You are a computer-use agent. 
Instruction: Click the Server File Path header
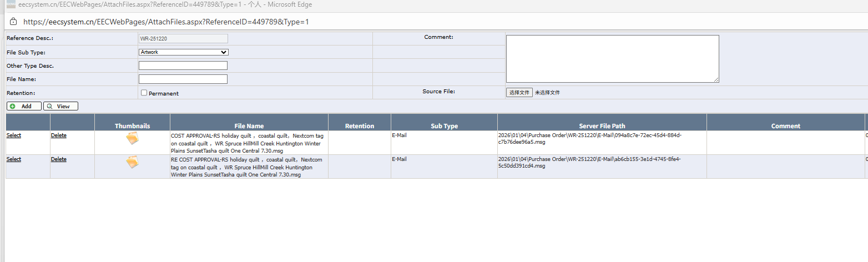click(602, 126)
